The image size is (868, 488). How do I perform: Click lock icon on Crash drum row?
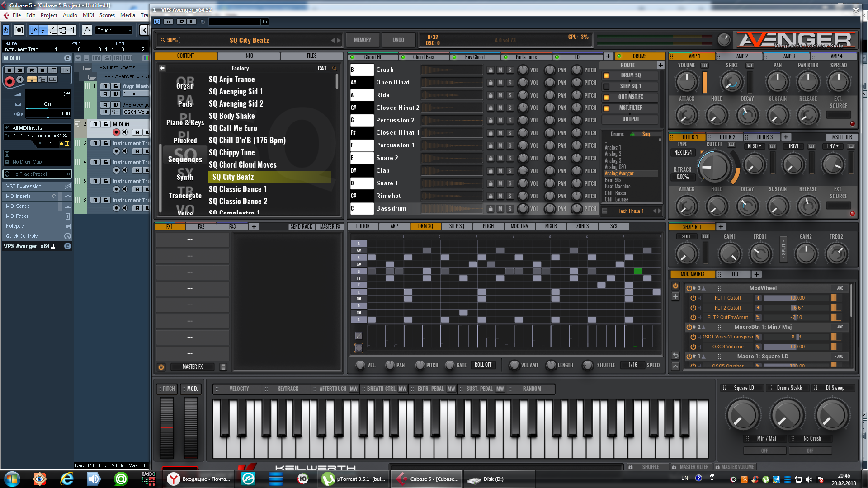point(490,70)
